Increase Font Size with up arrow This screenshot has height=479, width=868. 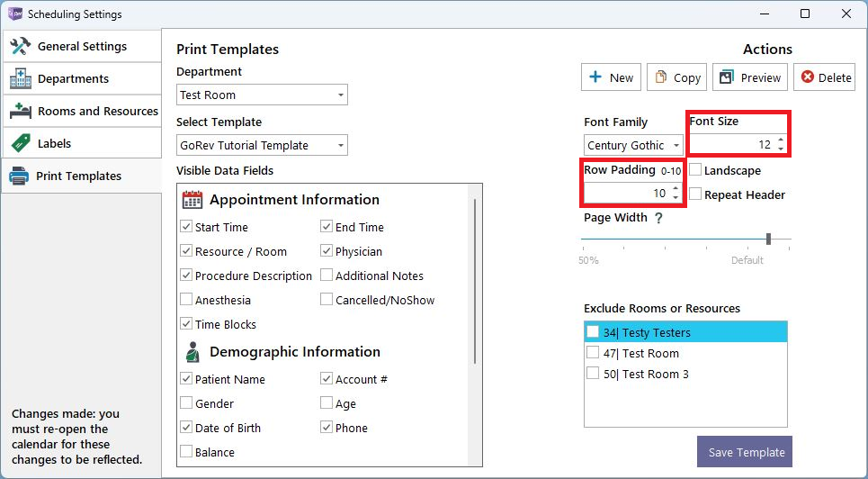click(781, 140)
